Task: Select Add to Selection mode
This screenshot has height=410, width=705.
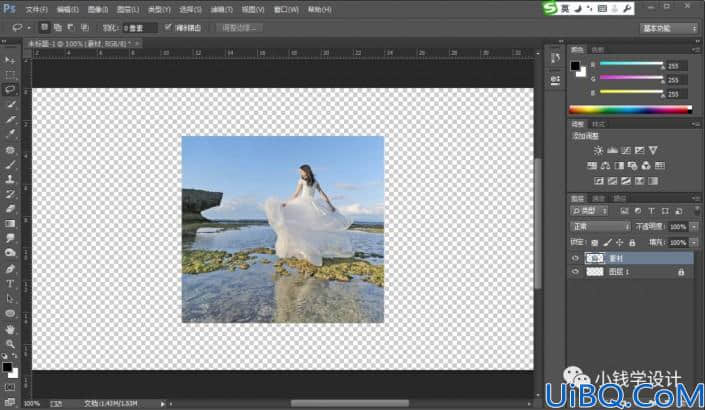Action: pos(58,27)
